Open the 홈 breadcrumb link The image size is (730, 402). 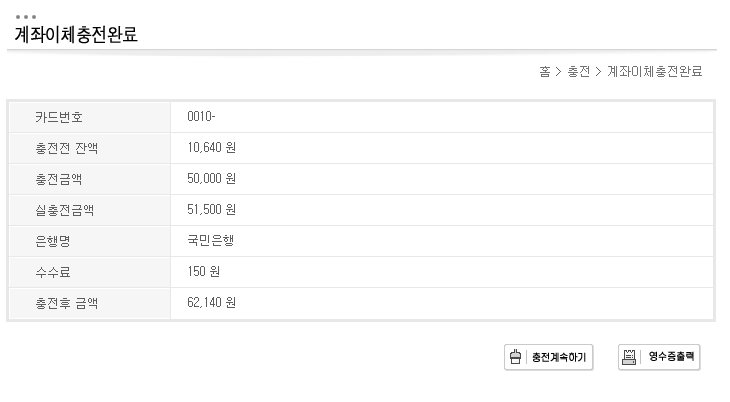[545, 72]
